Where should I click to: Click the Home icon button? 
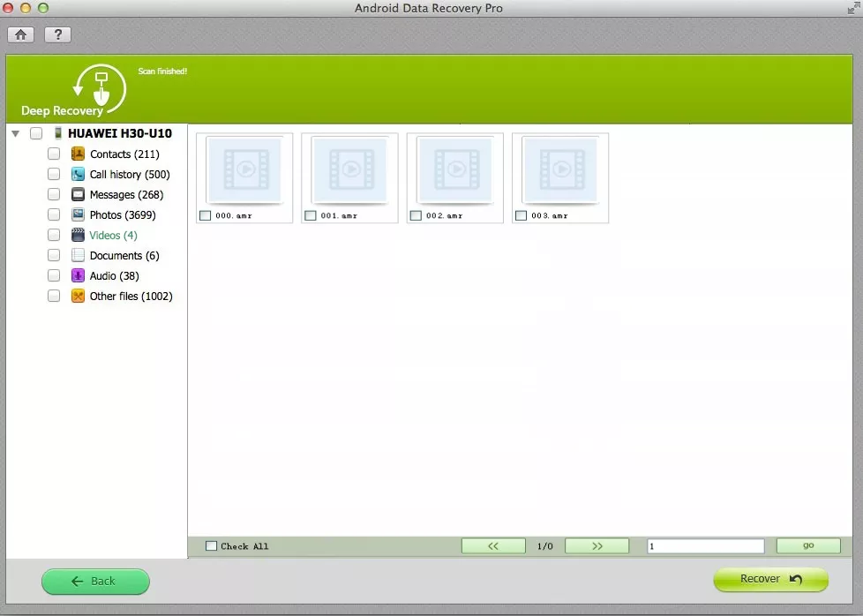(21, 34)
